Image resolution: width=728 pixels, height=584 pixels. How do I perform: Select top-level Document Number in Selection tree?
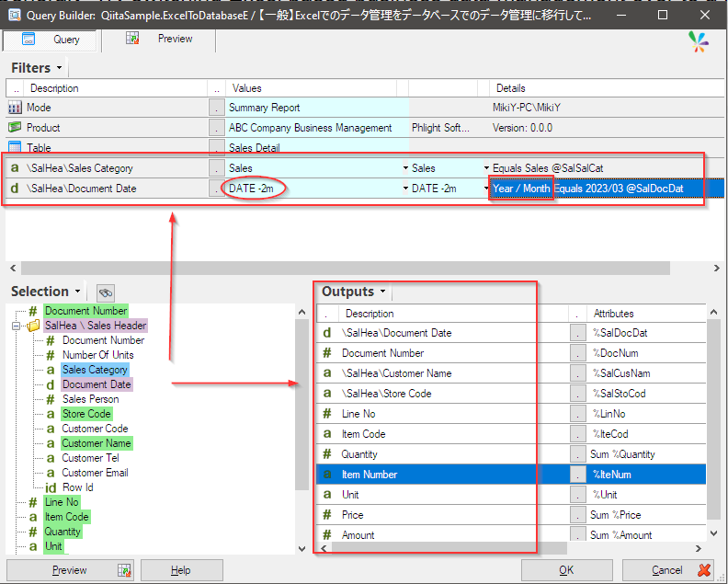tap(85, 311)
